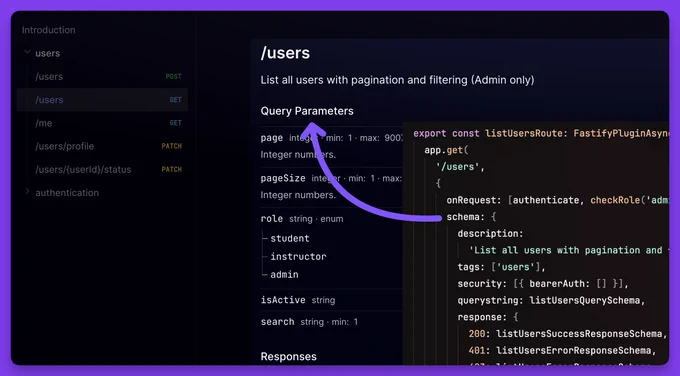Click the admin enum value
Viewport: 680px width, 376px height.
tap(284, 275)
